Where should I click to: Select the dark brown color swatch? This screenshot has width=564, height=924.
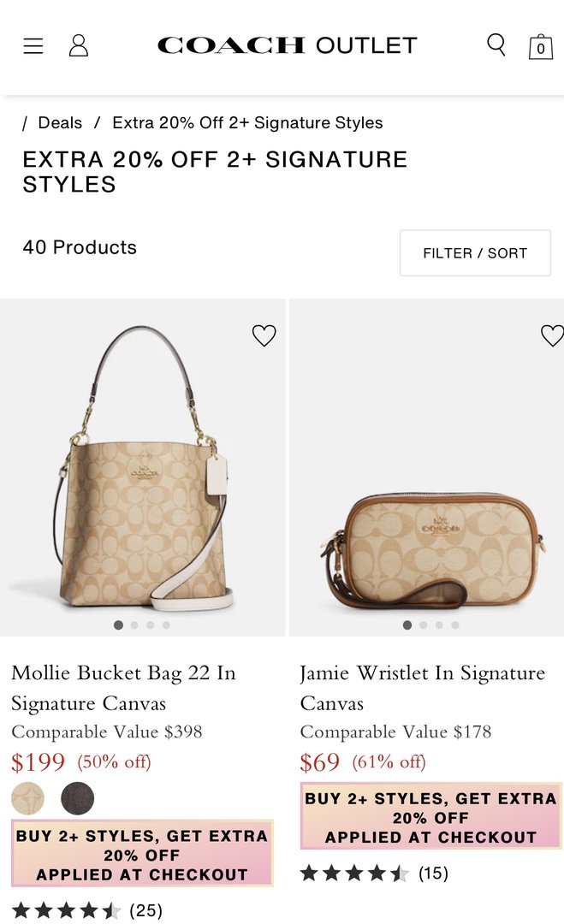point(78,799)
